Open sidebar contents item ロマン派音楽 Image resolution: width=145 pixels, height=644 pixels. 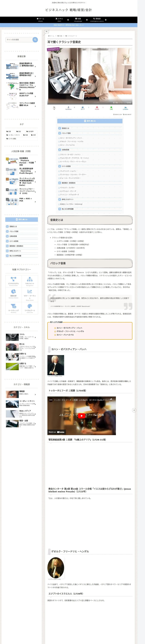click(14, 241)
